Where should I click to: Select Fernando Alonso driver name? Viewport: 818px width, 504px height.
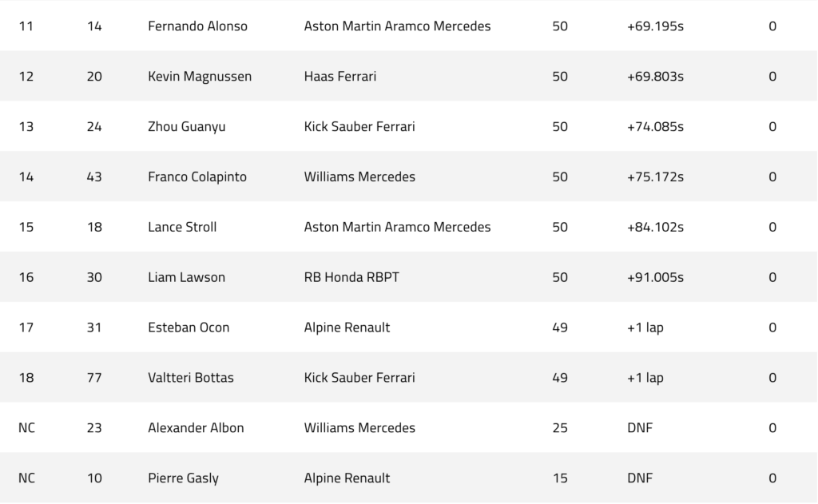coord(198,26)
